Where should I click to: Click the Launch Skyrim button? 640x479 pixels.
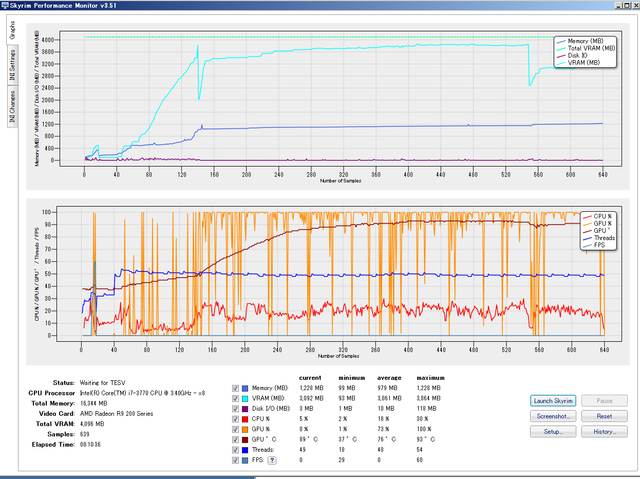pyautogui.click(x=553, y=401)
